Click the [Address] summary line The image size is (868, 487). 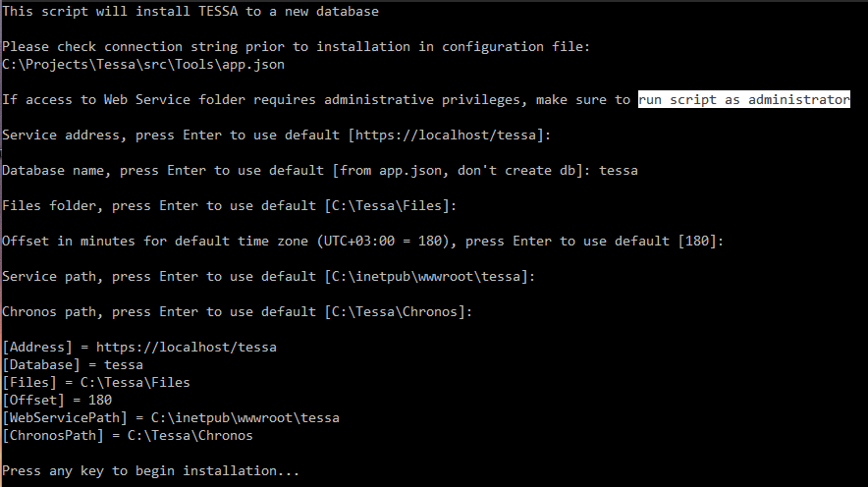coord(139,348)
